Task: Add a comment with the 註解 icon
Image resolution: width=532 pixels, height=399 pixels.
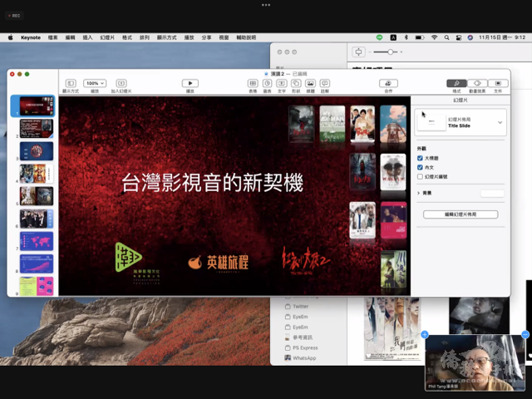Action: tap(324, 83)
